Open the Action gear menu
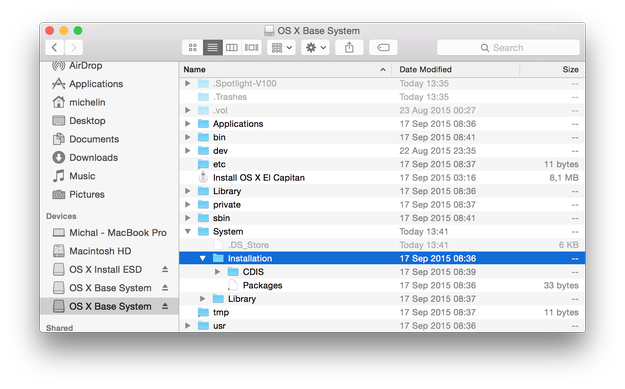Viewport: 625px width, 389px height. (x=315, y=47)
